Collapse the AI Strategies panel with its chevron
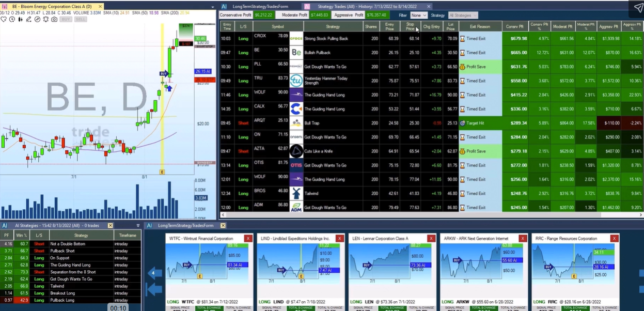The height and width of the screenshot is (311, 644). coord(137,226)
